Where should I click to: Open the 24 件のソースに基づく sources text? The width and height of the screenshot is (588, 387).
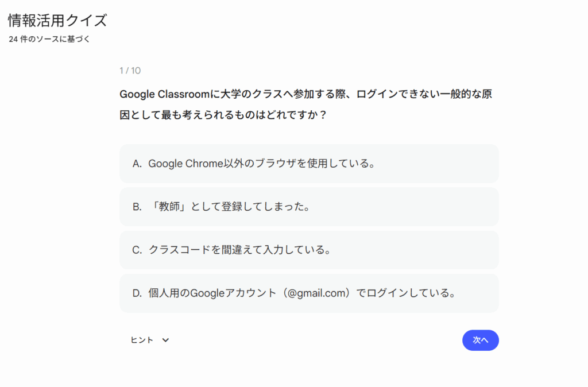(49, 40)
